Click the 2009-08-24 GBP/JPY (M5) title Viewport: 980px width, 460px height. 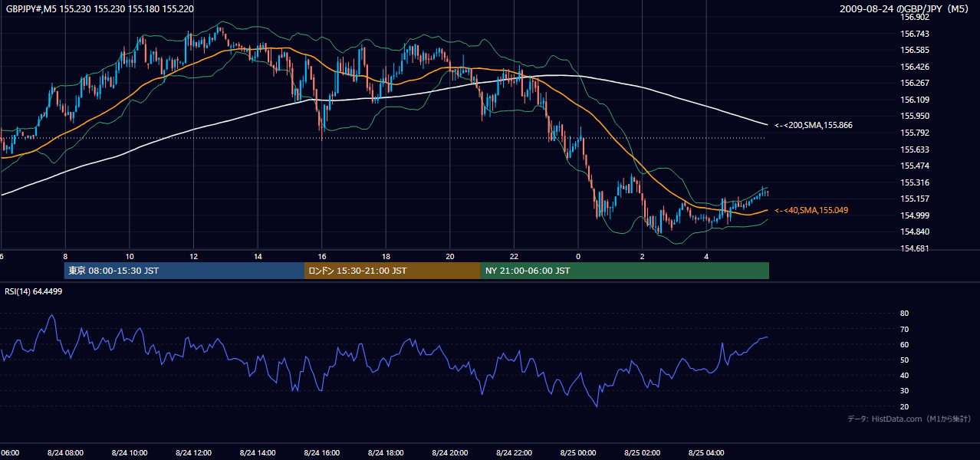pyautogui.click(x=906, y=8)
